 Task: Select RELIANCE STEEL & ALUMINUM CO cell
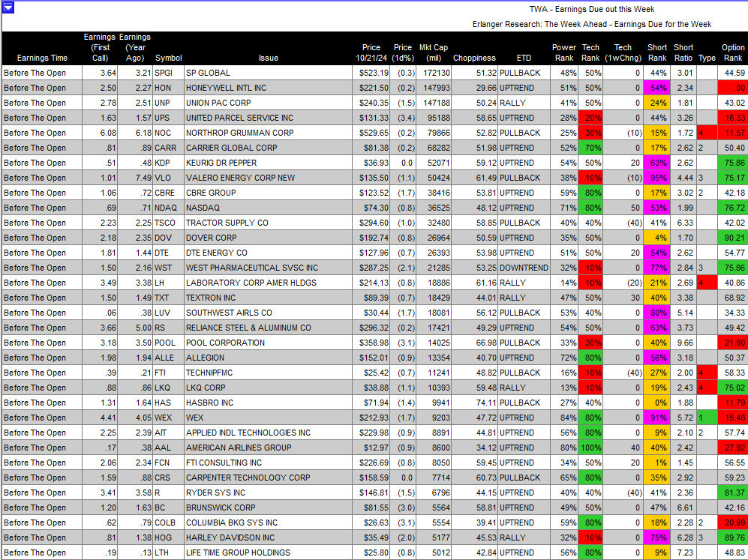pos(268,328)
